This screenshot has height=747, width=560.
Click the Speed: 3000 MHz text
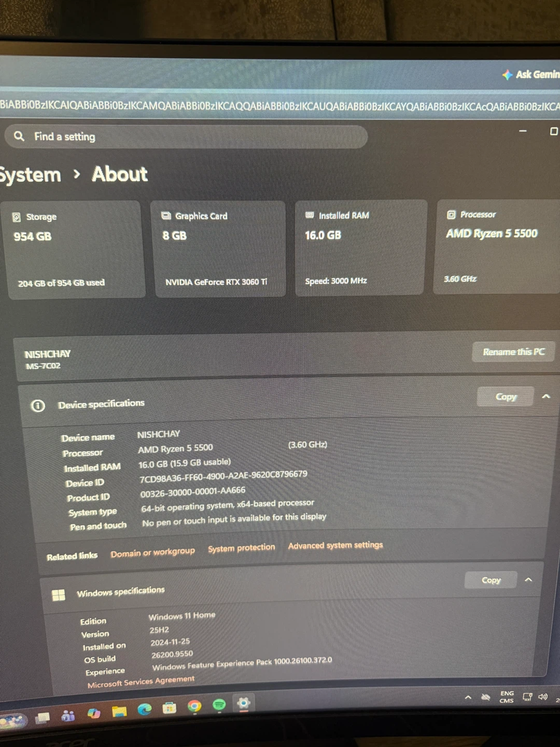coord(336,281)
